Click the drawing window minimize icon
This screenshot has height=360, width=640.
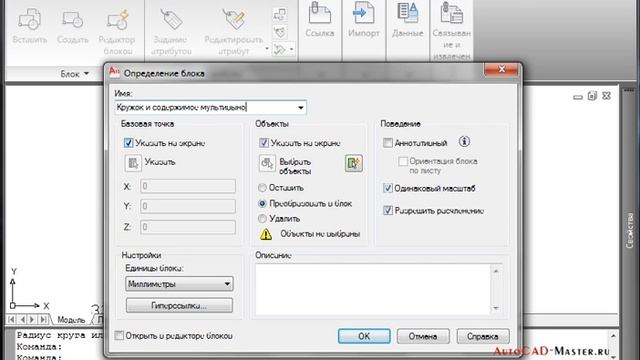tap(578, 97)
